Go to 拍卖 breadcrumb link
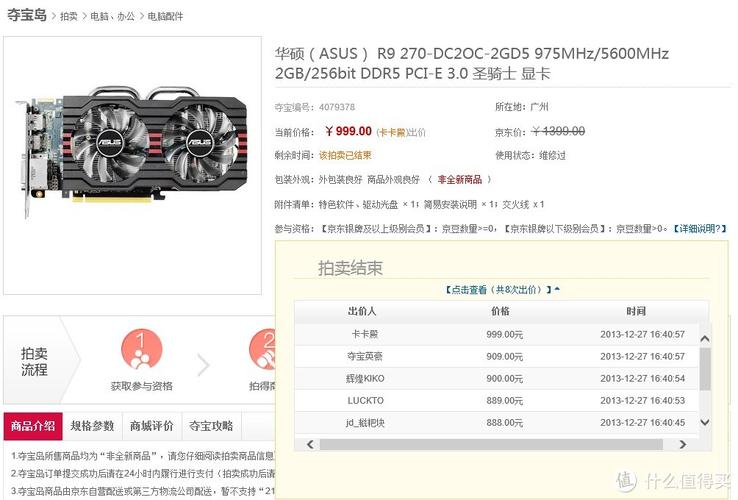This screenshot has width=738, height=500. [69, 16]
